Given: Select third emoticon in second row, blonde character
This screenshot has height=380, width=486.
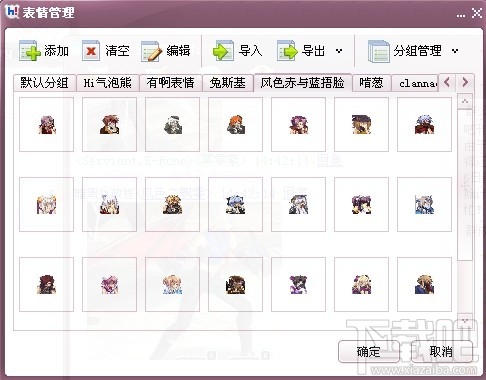Looking at the screenshot, I should (172, 204).
